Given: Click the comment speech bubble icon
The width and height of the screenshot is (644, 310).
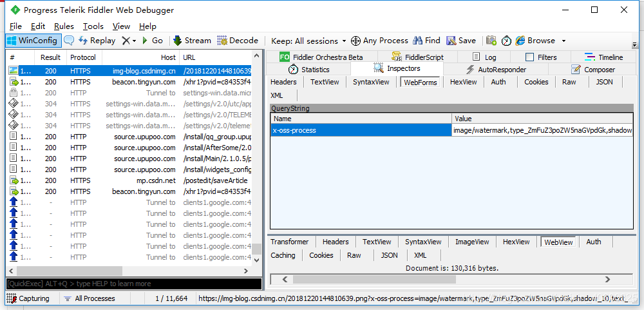Looking at the screenshot, I should pos(69,41).
